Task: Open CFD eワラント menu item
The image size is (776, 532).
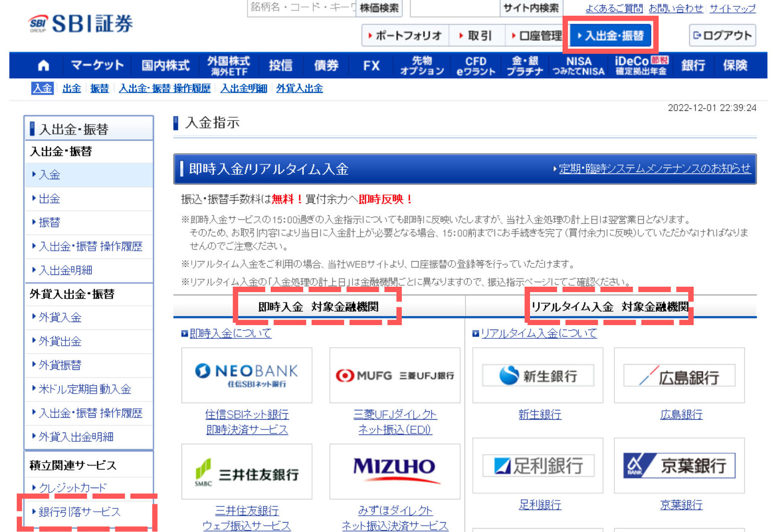Action: (x=476, y=65)
